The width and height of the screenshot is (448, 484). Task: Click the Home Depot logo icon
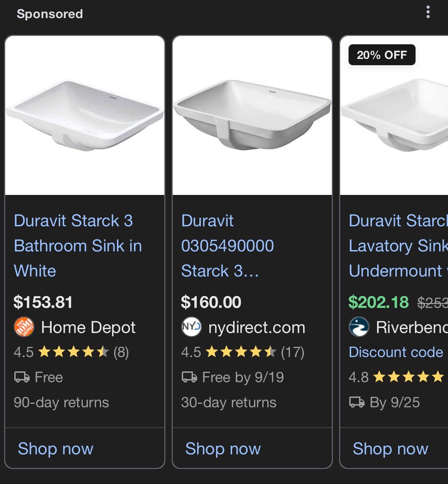click(x=24, y=327)
